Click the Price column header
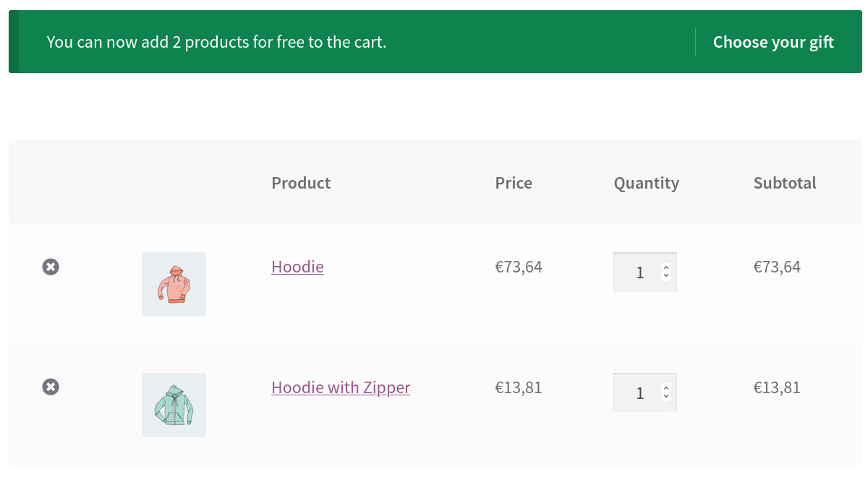The width and height of the screenshot is (868, 477). pos(514,183)
